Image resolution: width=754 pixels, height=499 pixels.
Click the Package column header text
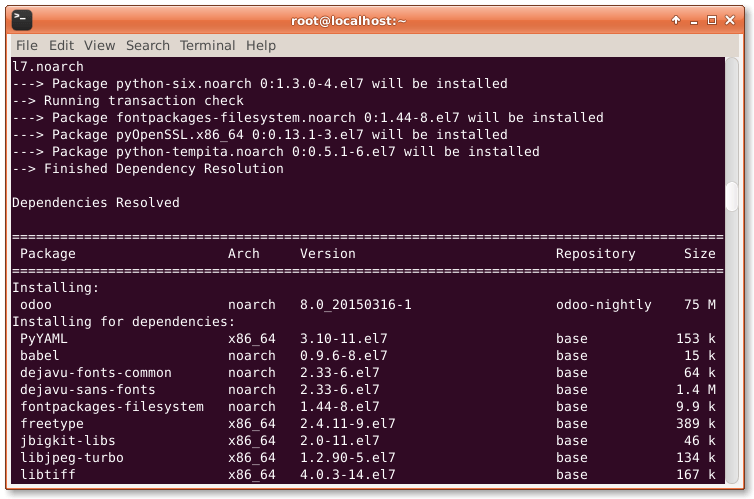coord(48,253)
